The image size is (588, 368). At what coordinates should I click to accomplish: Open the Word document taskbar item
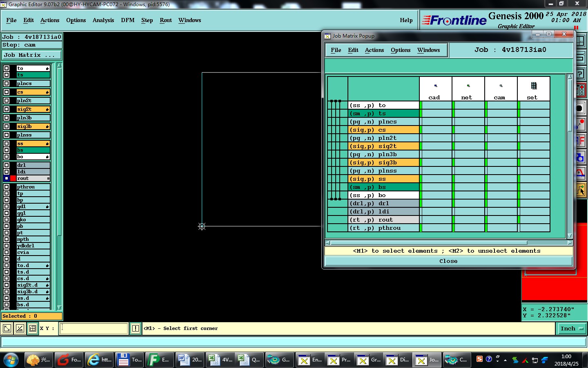click(x=190, y=360)
